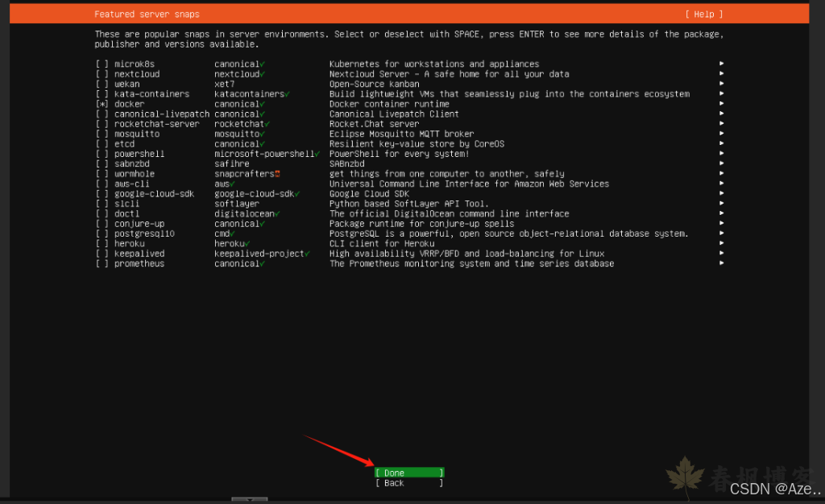Toggle the rocketchat-server checkbox

point(102,124)
